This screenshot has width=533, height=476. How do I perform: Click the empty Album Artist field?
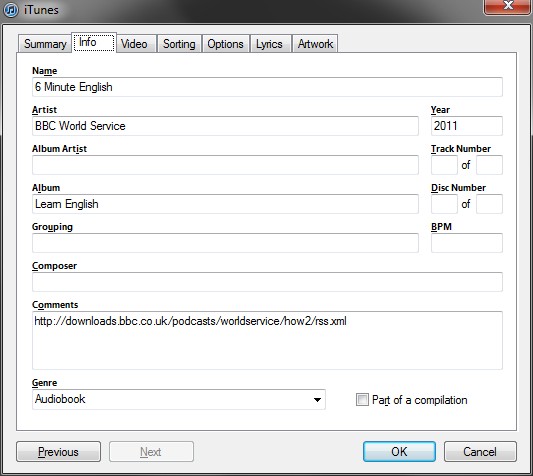click(x=225, y=165)
